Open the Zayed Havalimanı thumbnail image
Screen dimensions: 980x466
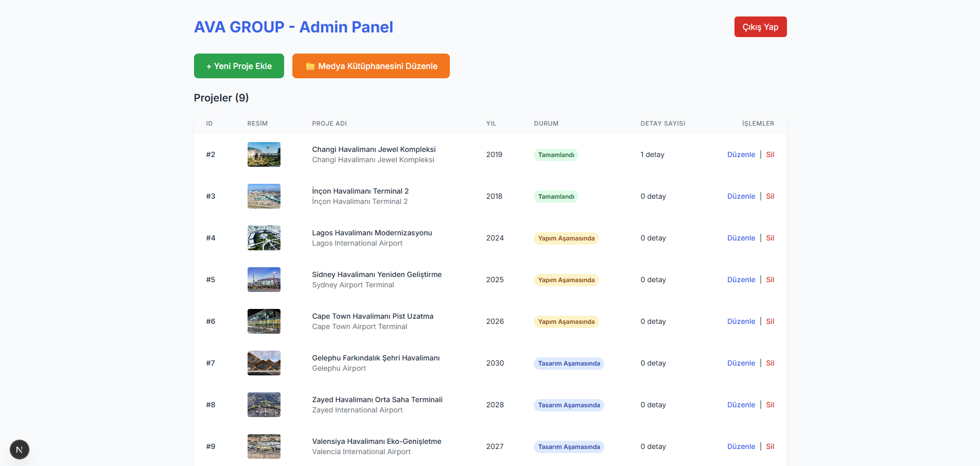tap(264, 405)
